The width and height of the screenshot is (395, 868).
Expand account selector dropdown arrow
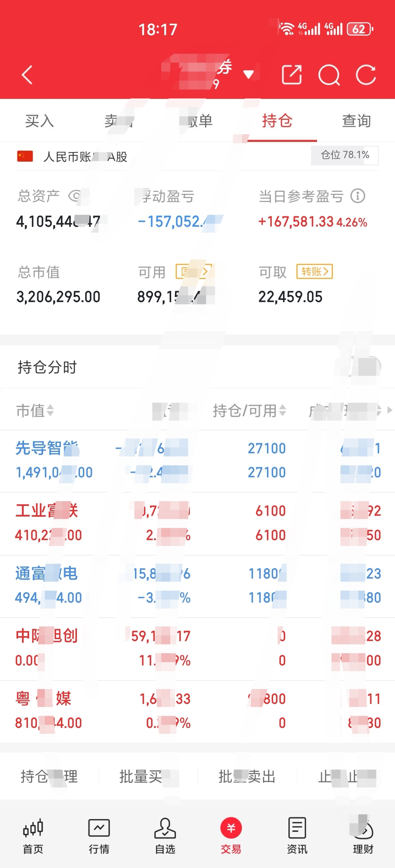249,74
